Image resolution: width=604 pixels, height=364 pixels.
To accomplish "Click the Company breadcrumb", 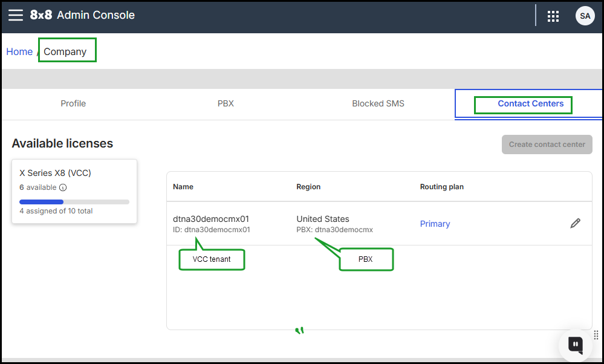I will 65,51.
